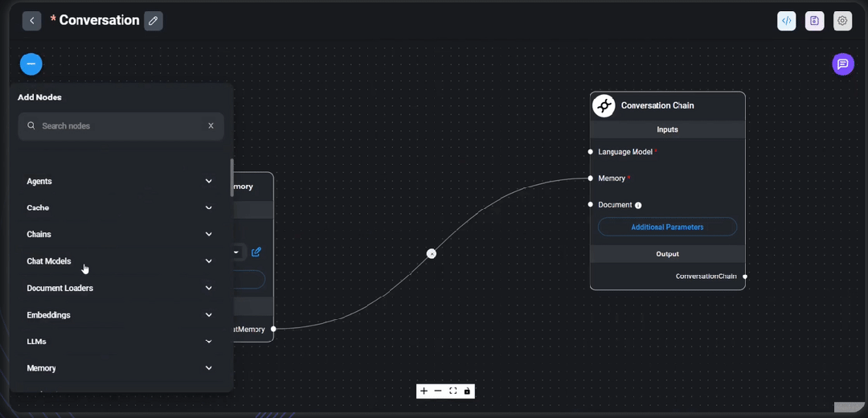Viewport: 868px width, 418px height.
Task: Save the chatflow with disk icon
Action: (814, 20)
